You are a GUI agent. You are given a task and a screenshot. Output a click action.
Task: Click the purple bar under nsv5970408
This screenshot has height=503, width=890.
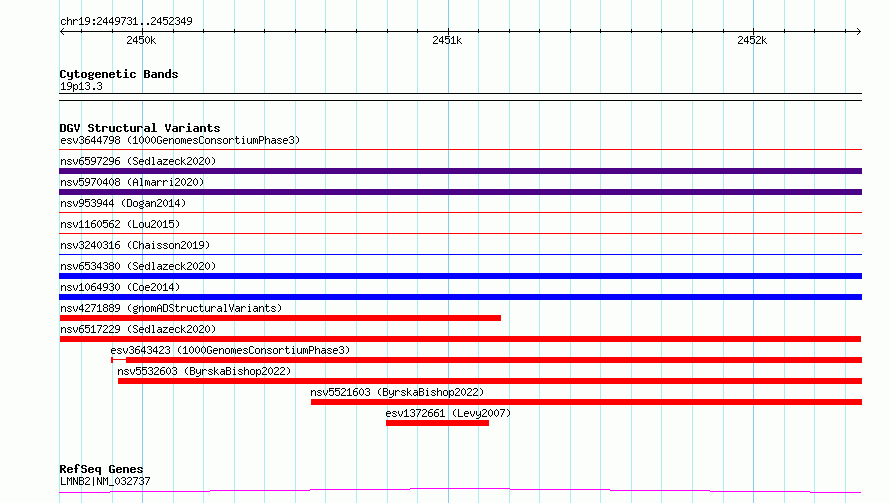(x=460, y=192)
